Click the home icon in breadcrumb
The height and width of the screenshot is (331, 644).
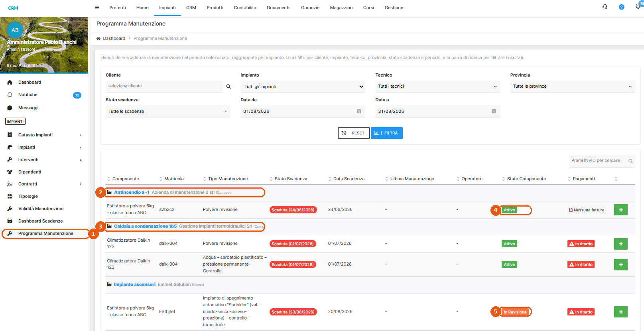(x=98, y=39)
